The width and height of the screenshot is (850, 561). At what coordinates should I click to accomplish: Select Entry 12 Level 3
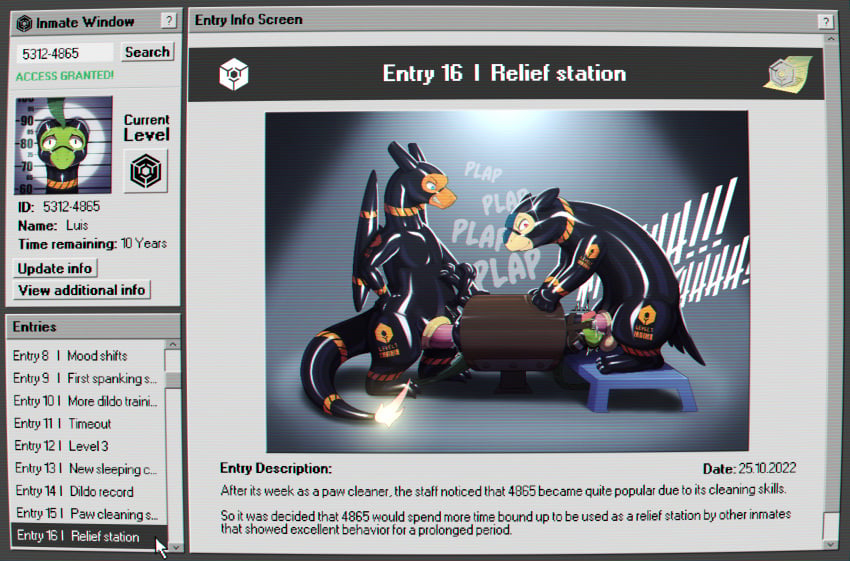(x=87, y=446)
